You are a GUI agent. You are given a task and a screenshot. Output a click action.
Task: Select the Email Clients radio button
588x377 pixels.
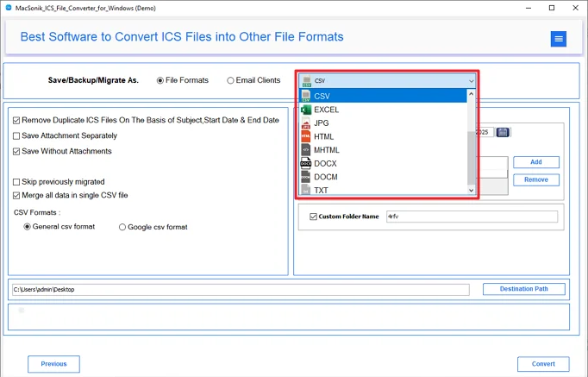click(x=230, y=80)
